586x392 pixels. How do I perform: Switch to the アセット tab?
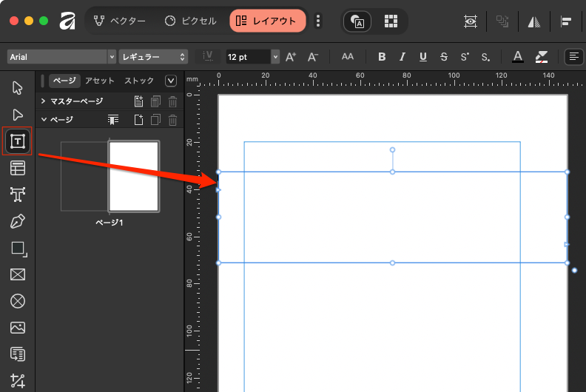(100, 81)
